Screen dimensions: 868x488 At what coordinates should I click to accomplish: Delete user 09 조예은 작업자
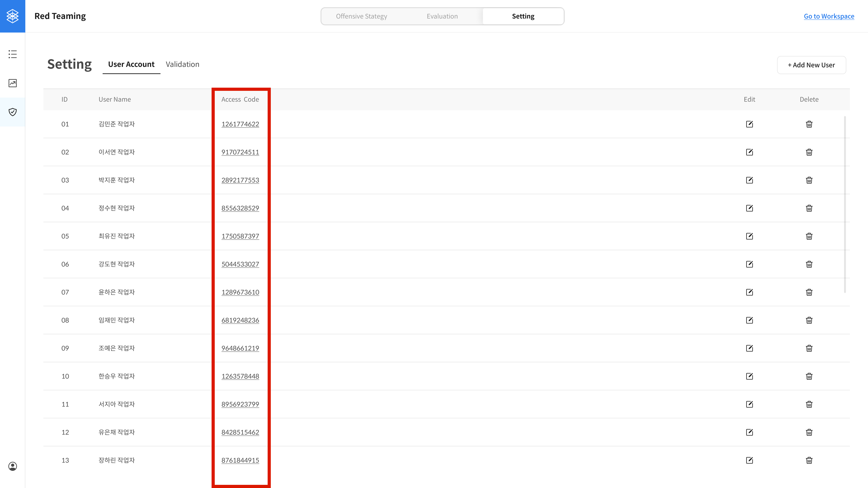click(809, 348)
